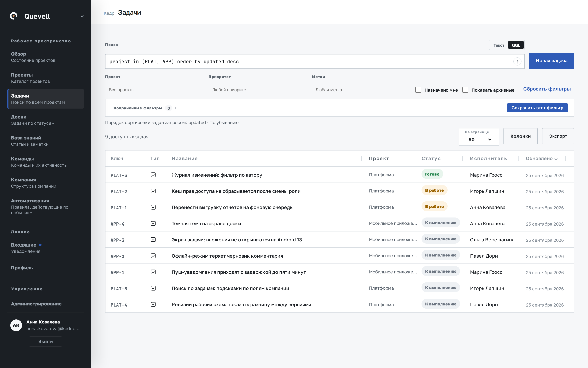The image size is (588, 368).
Task: Click the Новая задача button
Action: pos(552,61)
